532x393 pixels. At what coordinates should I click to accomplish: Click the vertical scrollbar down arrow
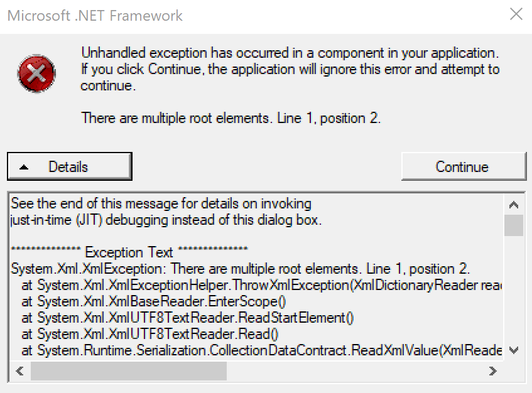tap(514, 350)
